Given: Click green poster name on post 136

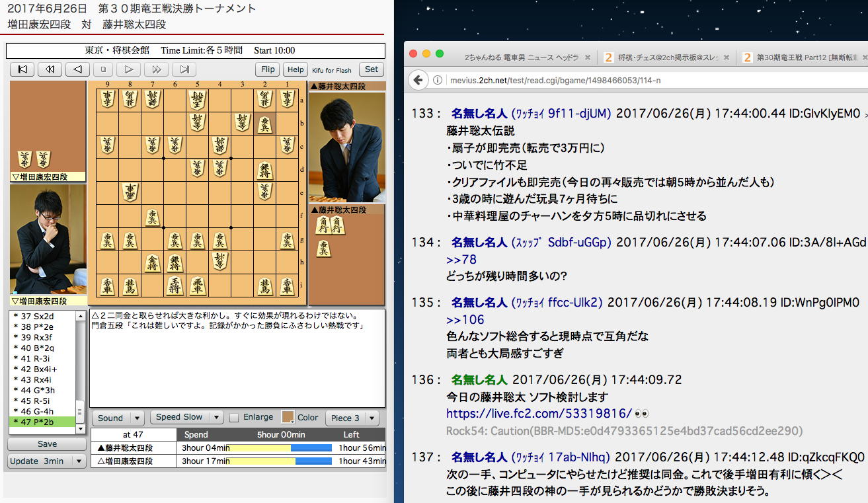Looking at the screenshot, I should click(x=479, y=379).
